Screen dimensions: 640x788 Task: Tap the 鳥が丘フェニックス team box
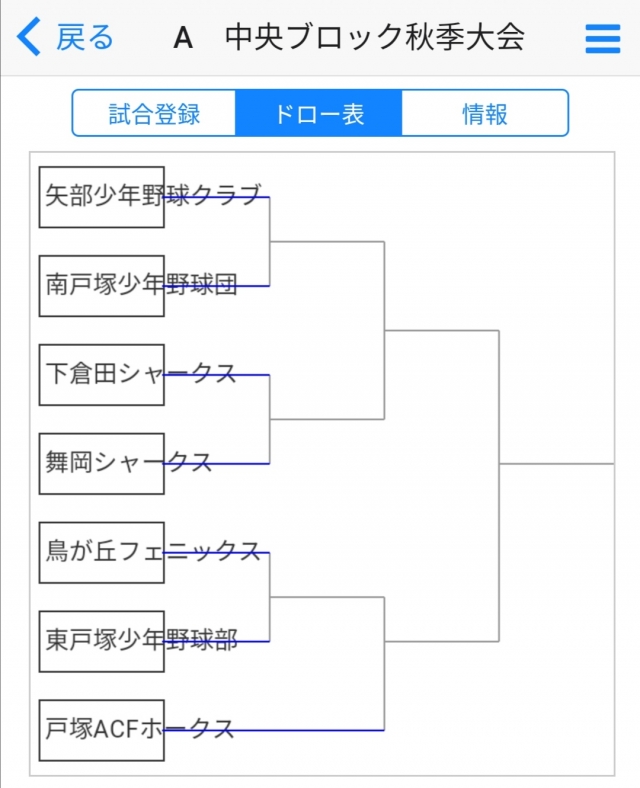point(102,552)
